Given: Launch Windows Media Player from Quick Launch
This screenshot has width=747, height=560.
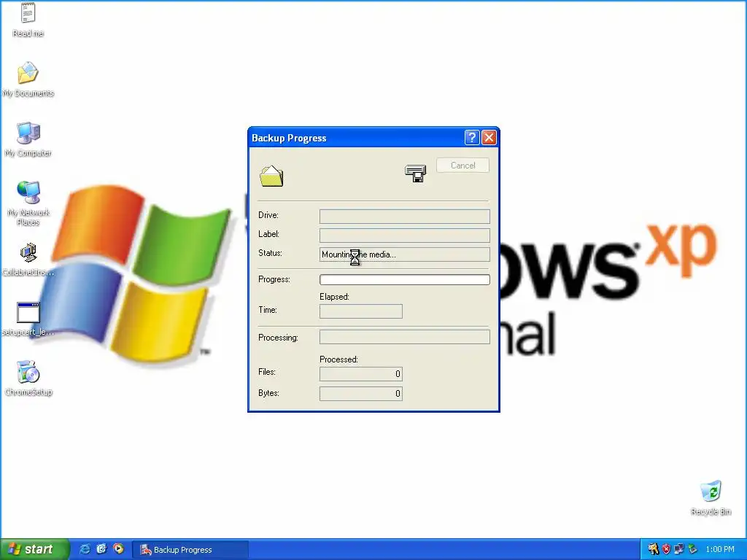Looking at the screenshot, I should [118, 549].
